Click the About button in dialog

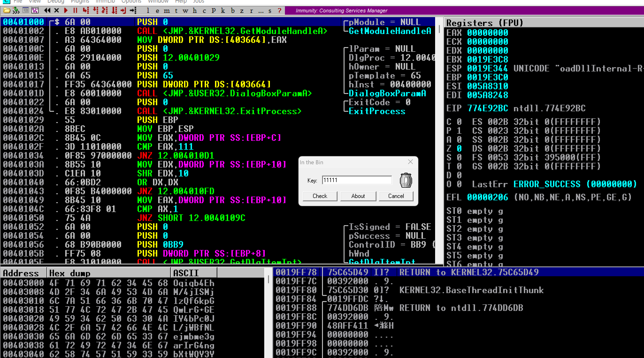(358, 196)
